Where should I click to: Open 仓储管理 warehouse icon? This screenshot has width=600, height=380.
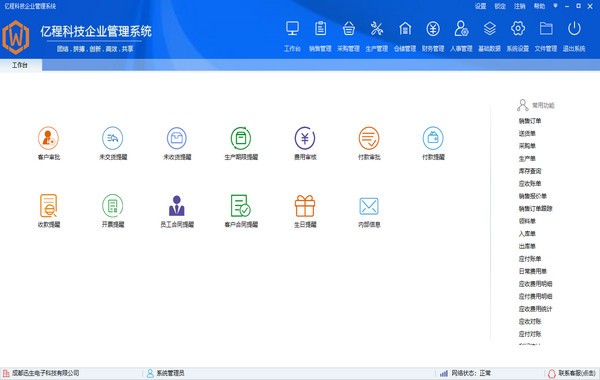click(x=405, y=29)
